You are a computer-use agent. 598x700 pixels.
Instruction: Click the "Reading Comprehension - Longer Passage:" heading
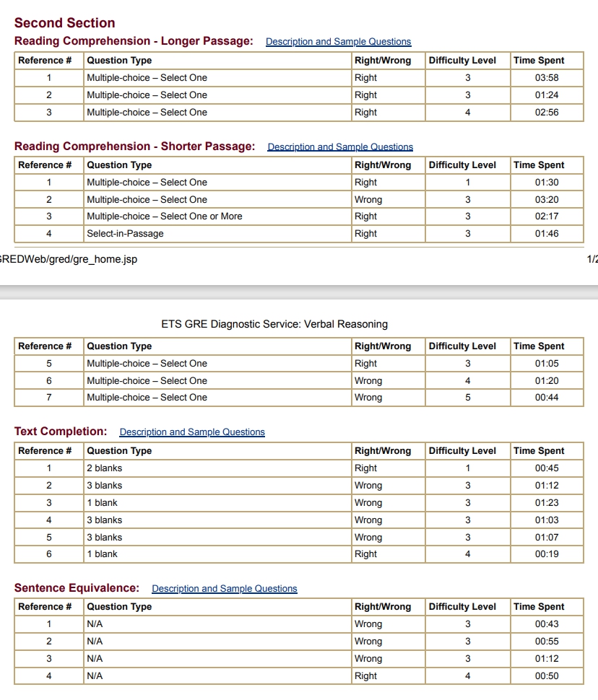pyautogui.click(x=134, y=41)
